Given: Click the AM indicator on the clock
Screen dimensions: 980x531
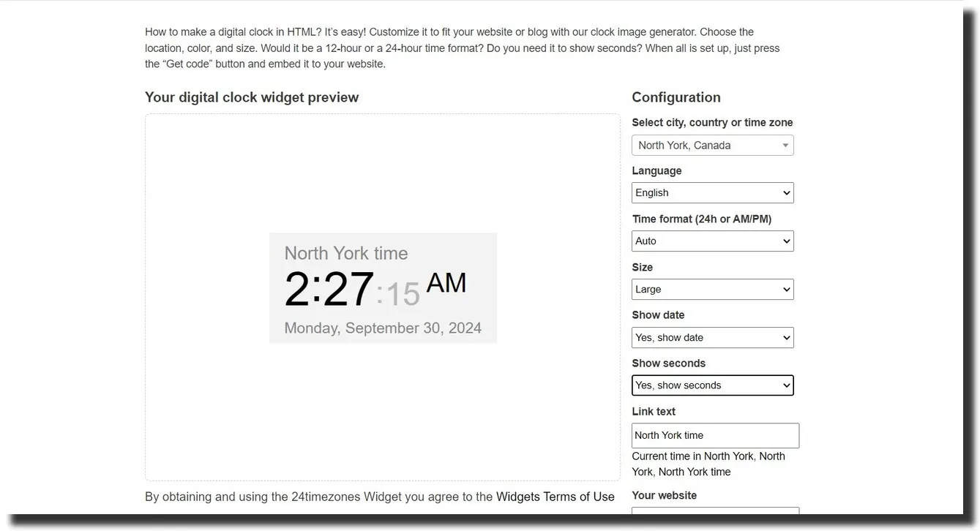Looking at the screenshot, I should [446, 282].
